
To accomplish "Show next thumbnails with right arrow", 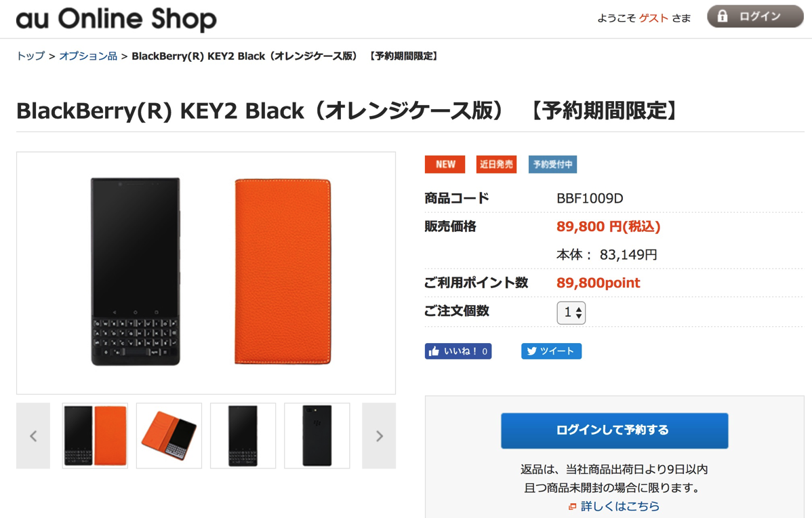I will click(379, 436).
